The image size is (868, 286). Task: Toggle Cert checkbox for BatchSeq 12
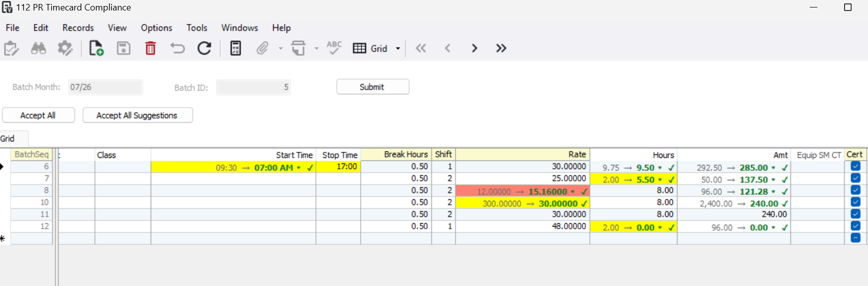856,226
